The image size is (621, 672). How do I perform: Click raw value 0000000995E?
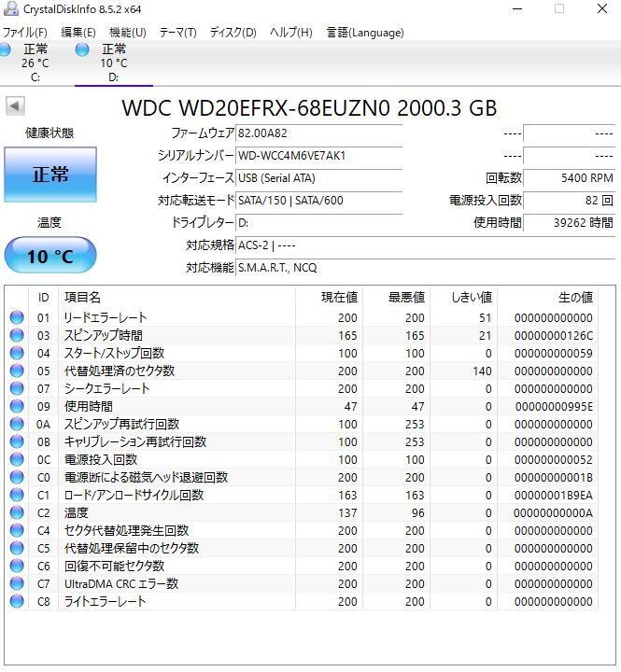pos(554,406)
